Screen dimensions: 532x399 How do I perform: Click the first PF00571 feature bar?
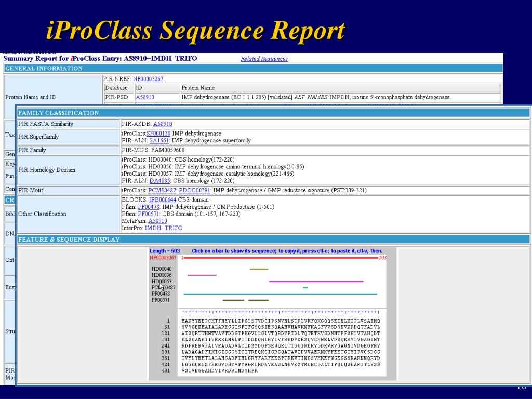233,300
